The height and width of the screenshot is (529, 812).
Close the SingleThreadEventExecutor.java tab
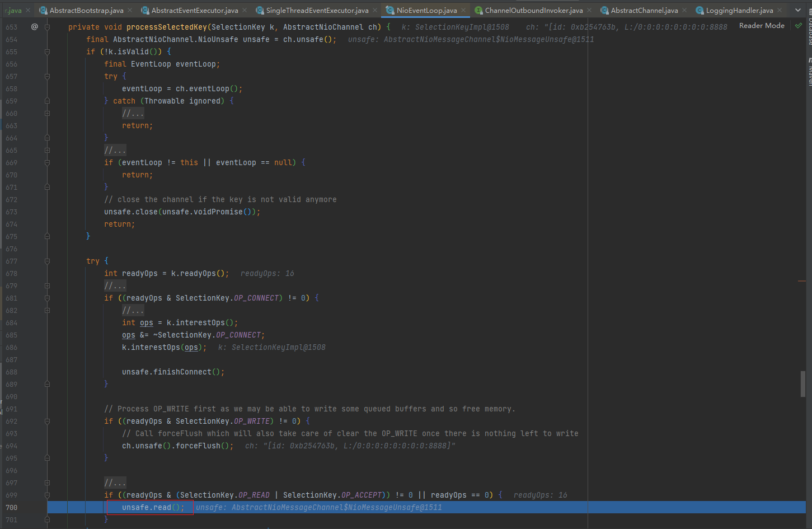tap(375, 10)
